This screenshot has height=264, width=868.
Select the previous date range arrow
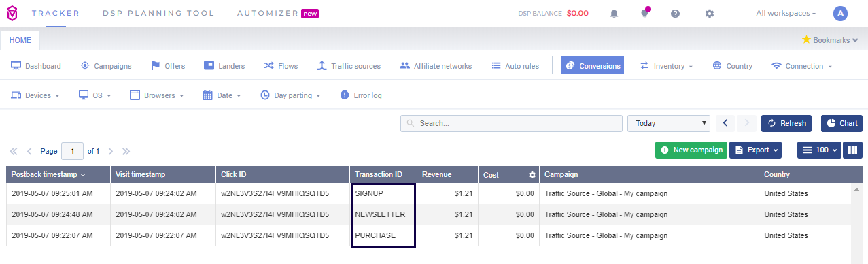(725, 123)
